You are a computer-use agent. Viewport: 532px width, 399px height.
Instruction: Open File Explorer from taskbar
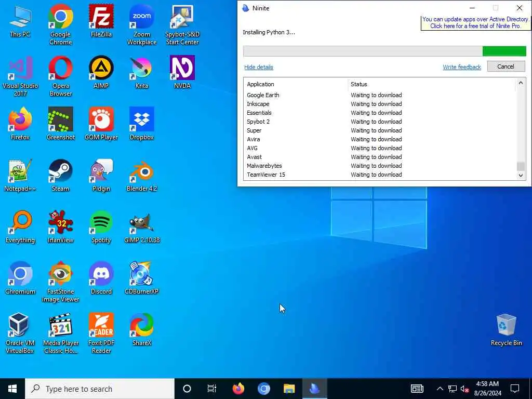(x=289, y=389)
